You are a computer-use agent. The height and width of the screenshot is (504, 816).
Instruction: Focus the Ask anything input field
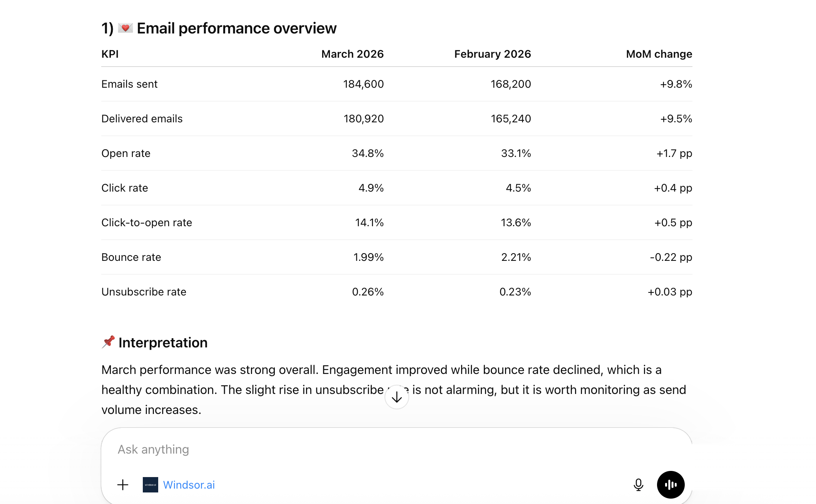pyautogui.click(x=396, y=449)
